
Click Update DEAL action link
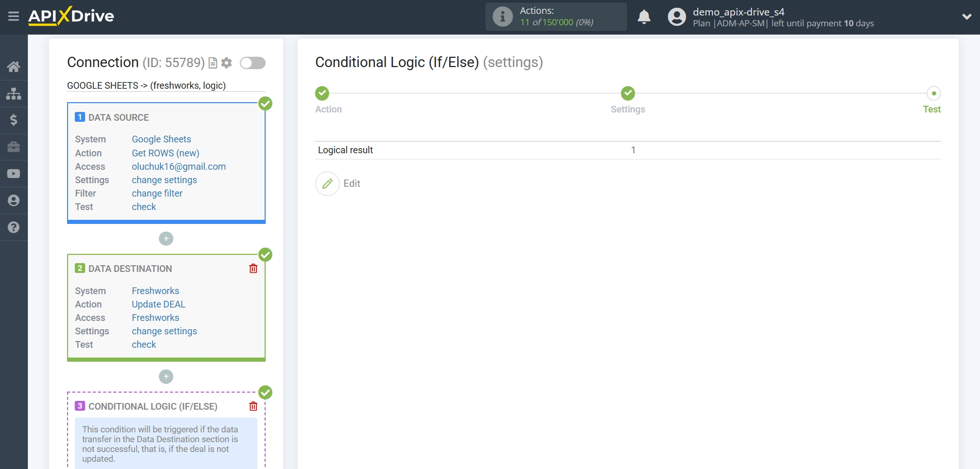pyautogui.click(x=159, y=304)
